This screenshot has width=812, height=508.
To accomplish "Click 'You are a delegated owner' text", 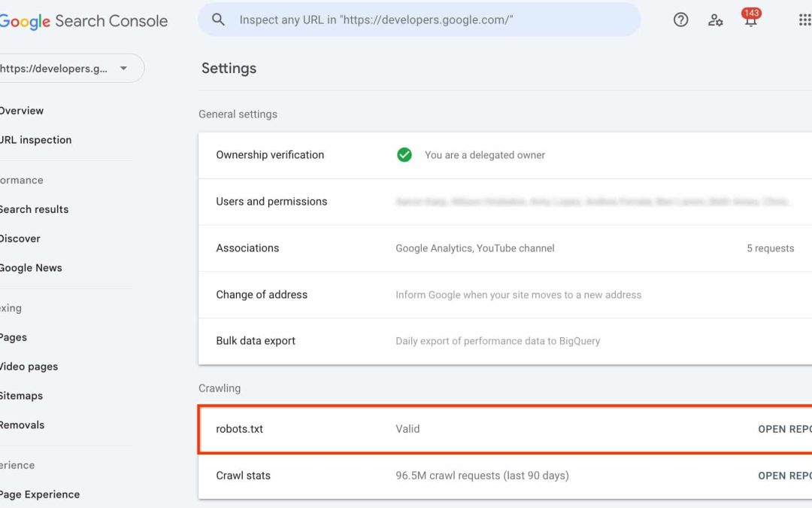I will tap(485, 155).
